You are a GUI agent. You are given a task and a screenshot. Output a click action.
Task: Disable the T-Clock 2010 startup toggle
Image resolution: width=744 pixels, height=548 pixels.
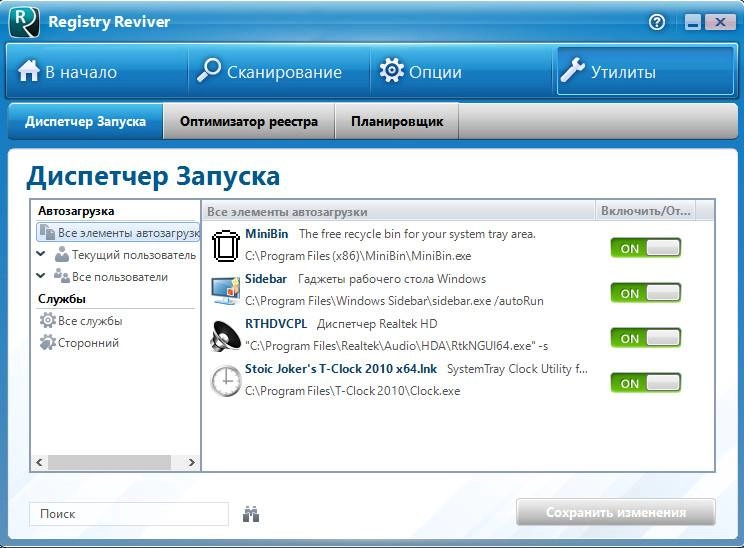[x=645, y=383]
